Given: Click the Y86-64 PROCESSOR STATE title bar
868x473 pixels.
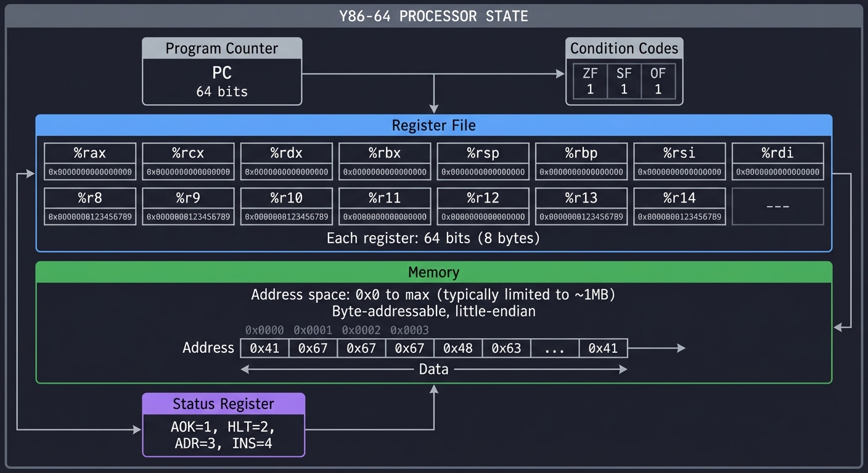Looking at the screenshot, I should pyautogui.click(x=433, y=16).
